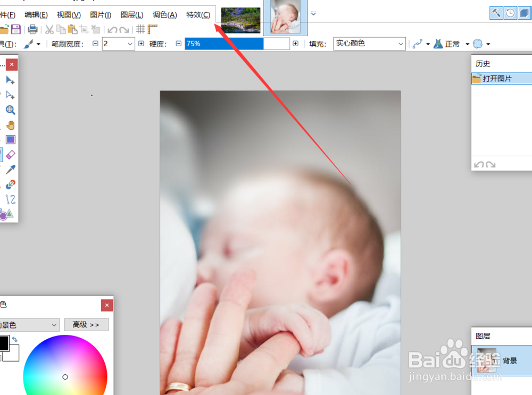532x395 pixels.
Task: Adjust the 硬度 75% slider
Action: 237,44
